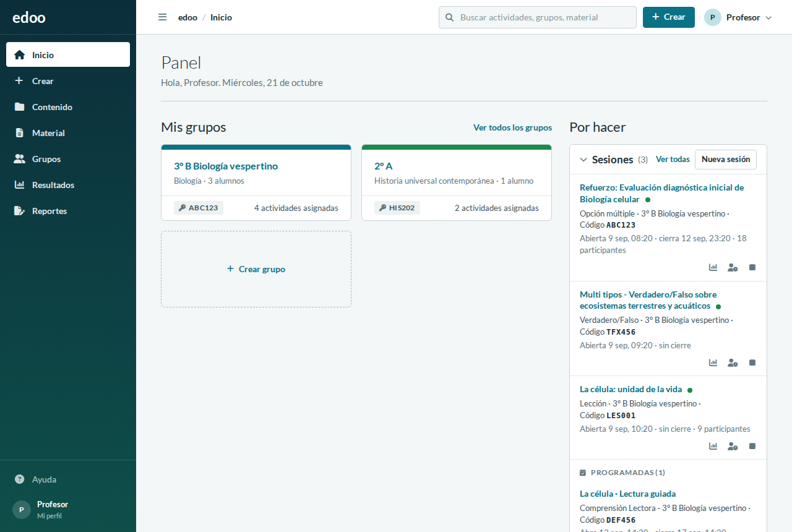Click the Ayuda question mark icon

coord(20,479)
